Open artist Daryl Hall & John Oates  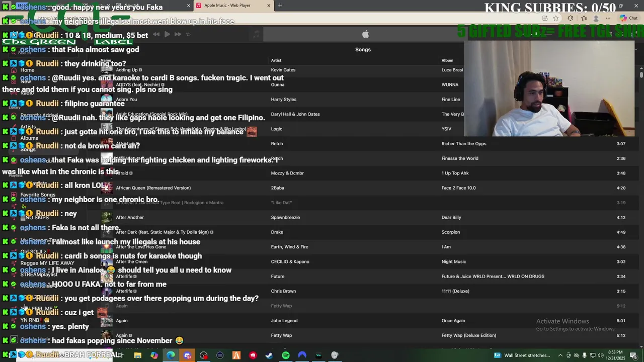click(x=295, y=114)
